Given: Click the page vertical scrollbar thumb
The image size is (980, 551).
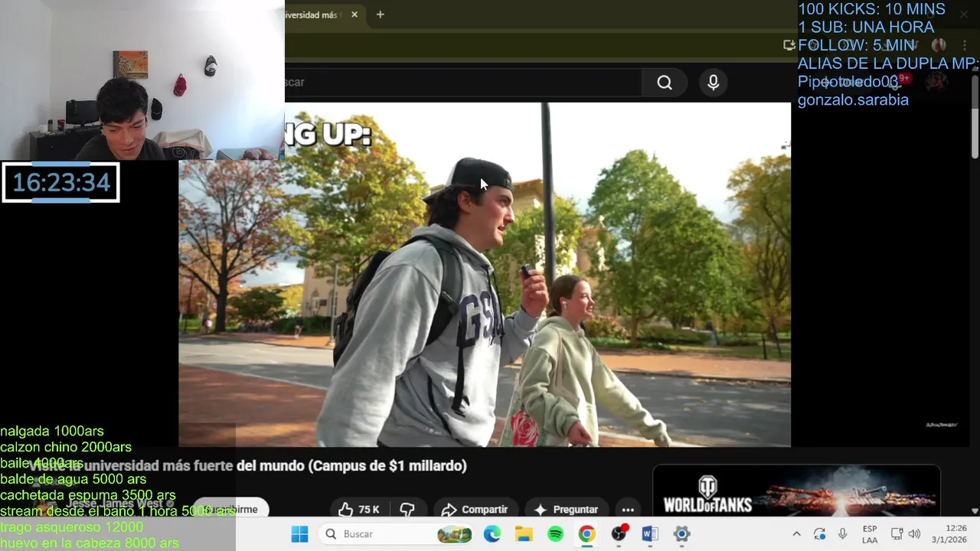Looking at the screenshot, I should click(x=975, y=132).
